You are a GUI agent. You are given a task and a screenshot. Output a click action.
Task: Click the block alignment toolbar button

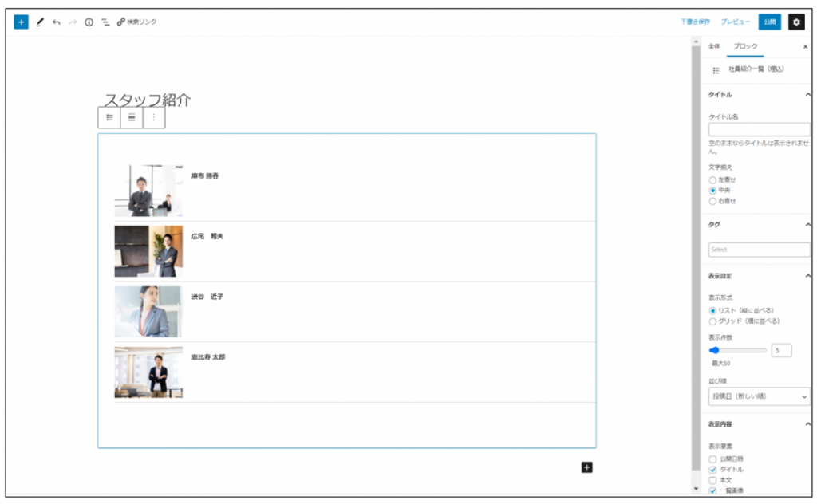click(x=132, y=117)
